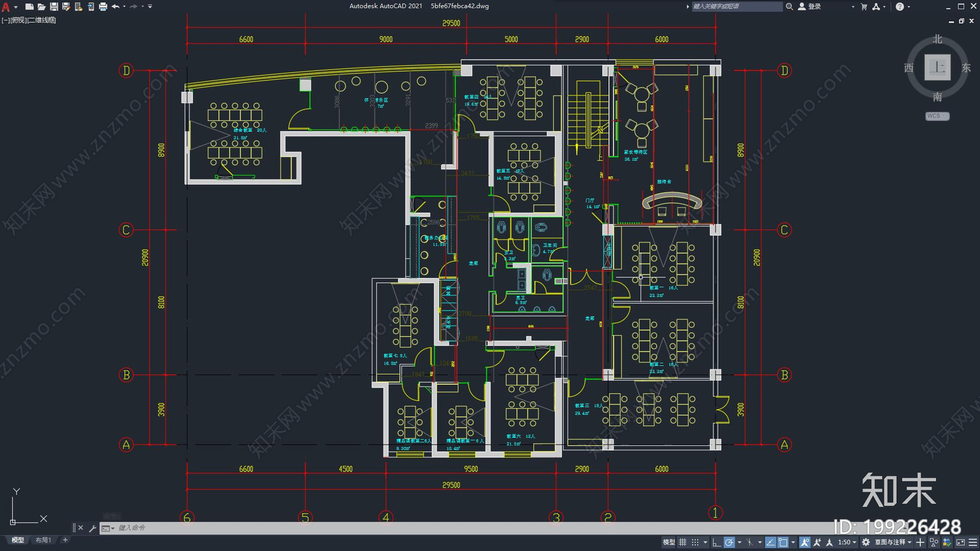Open the Autodesk App Store cart
Image resolution: width=980 pixels, height=551 pixels.
(864, 6)
